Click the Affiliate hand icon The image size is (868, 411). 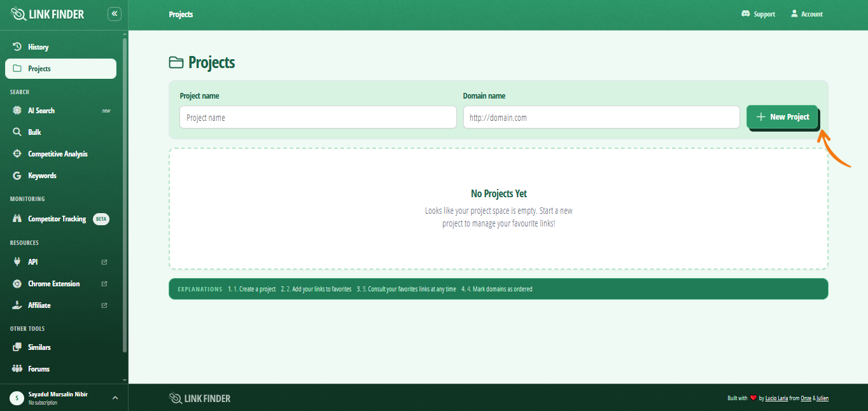(x=17, y=305)
